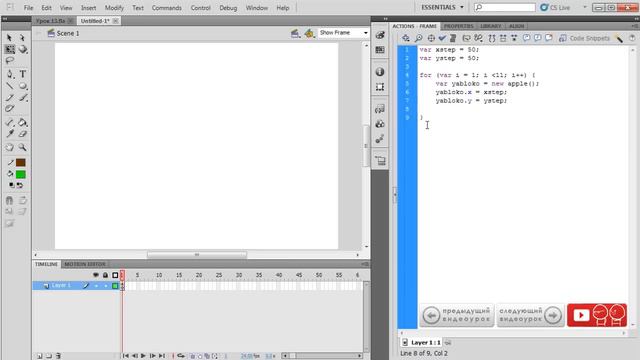This screenshot has height=360, width=640.
Task: Toggle the timeline Loop button
Action: (x=181, y=356)
